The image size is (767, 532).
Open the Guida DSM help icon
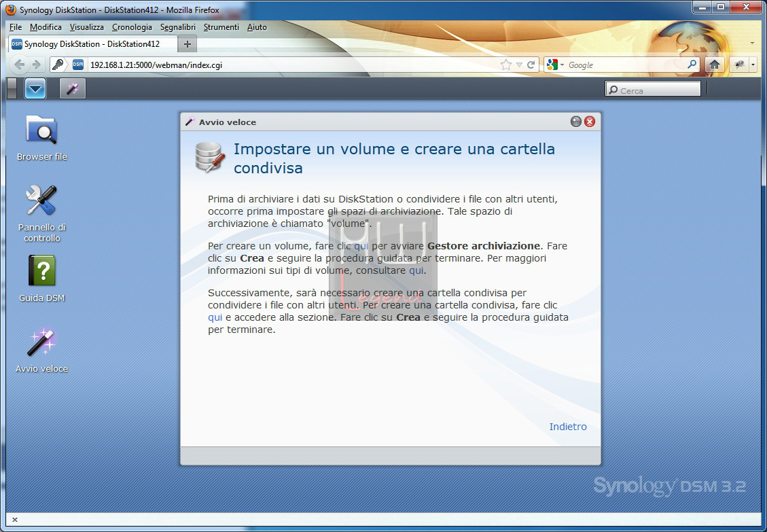[x=41, y=279]
